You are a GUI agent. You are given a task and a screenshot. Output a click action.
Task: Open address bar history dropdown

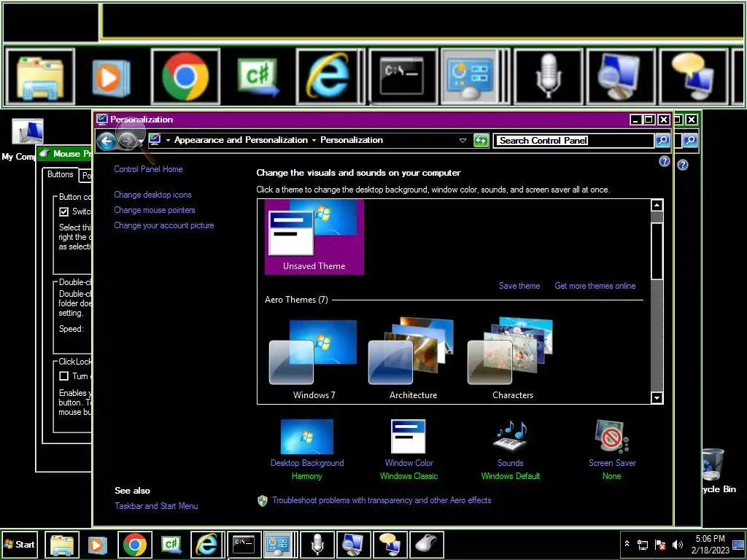[x=462, y=141]
